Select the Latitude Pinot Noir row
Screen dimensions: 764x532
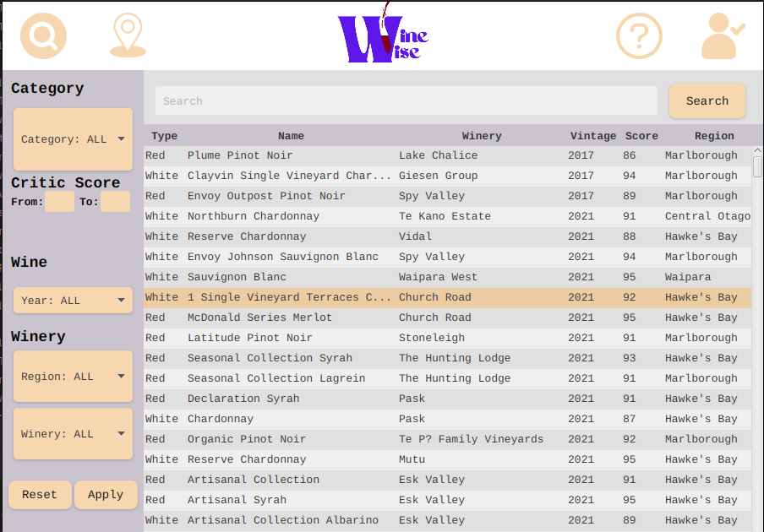click(447, 338)
